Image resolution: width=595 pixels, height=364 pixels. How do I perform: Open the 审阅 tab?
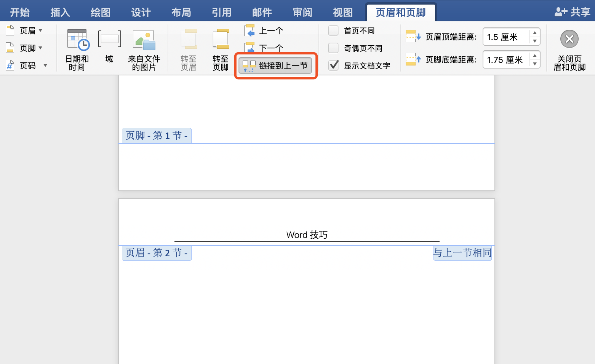(302, 13)
